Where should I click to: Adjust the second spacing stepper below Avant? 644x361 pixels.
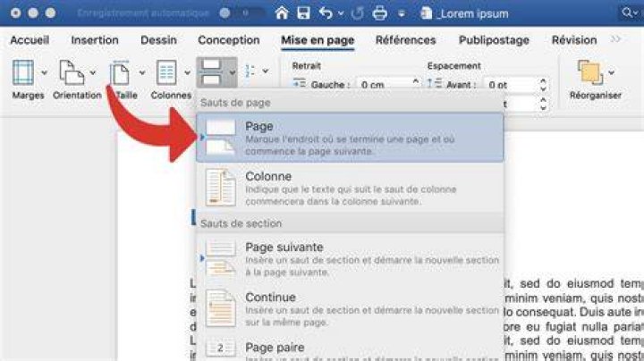pyautogui.click(x=543, y=104)
